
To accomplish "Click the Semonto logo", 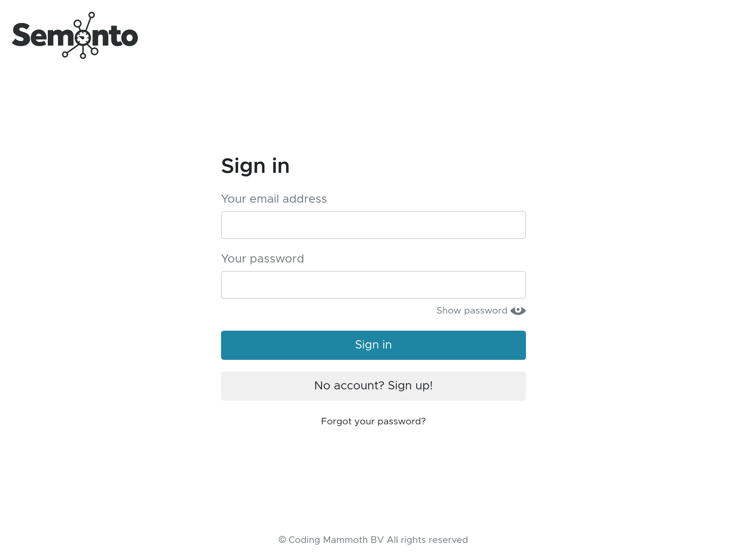I will pyautogui.click(x=75, y=36).
